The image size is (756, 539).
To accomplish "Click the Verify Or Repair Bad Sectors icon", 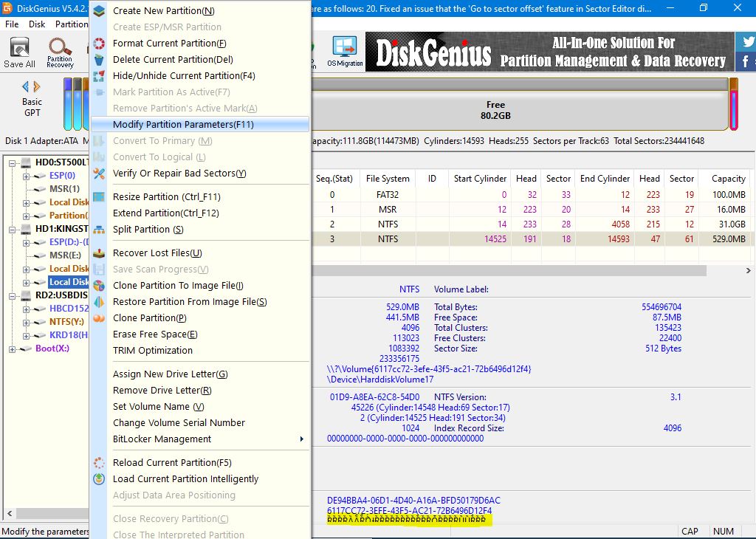I will [99, 174].
